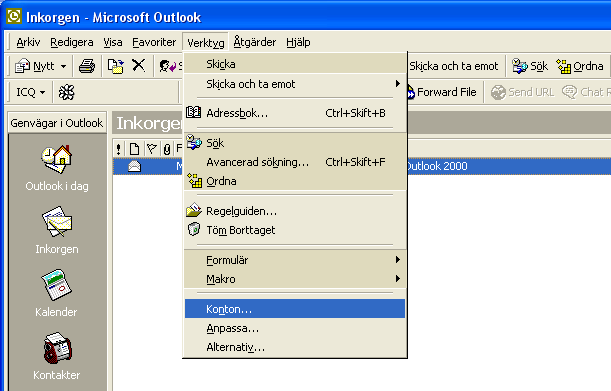The width and height of the screenshot is (611, 391).
Task: Click the Delete X toolbar icon
Action: (x=138, y=65)
